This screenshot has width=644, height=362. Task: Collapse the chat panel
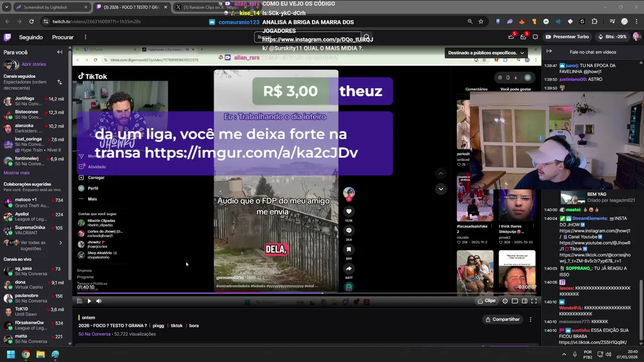(x=549, y=52)
